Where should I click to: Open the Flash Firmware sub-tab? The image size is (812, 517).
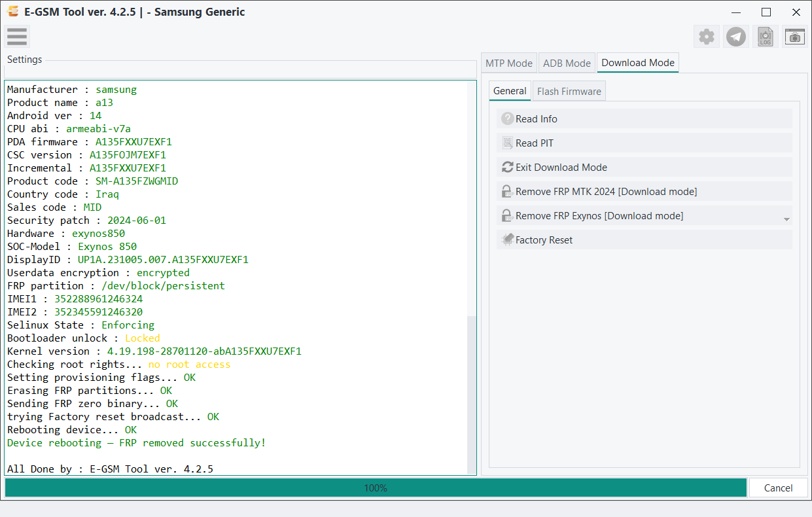pos(569,91)
